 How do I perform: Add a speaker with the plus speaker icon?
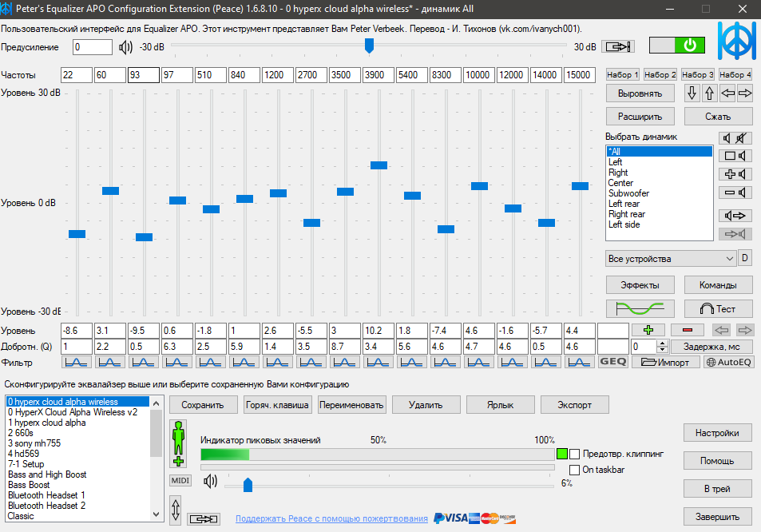(x=735, y=174)
